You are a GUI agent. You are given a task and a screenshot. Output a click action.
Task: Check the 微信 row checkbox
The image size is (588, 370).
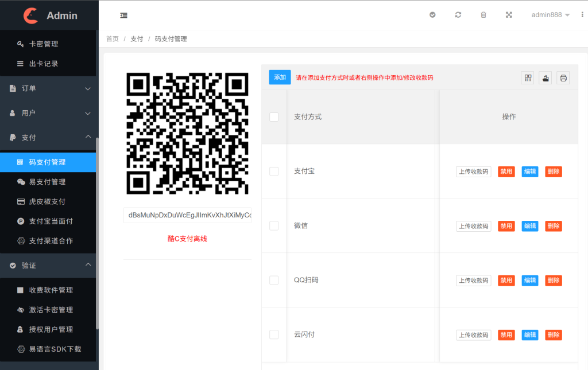coord(274,225)
